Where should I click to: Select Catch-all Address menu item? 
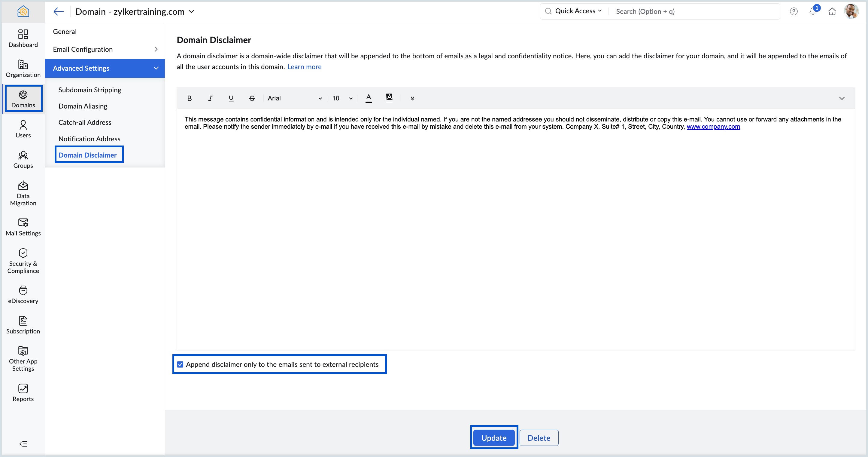pos(85,122)
